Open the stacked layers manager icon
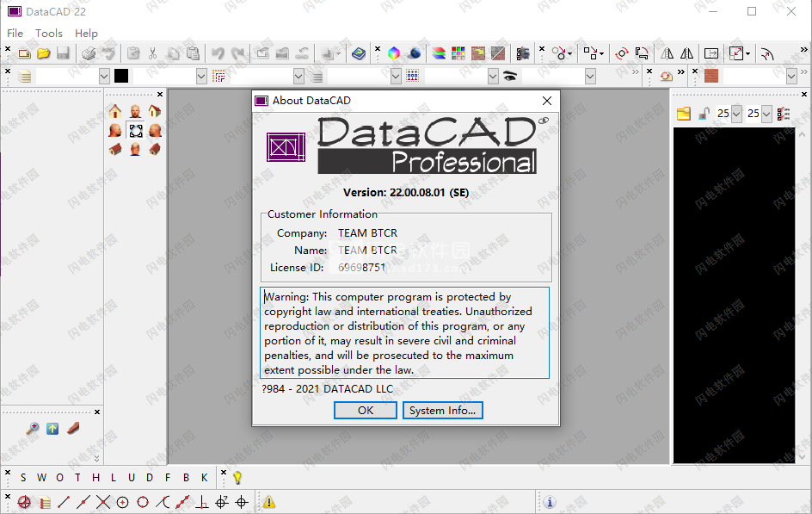812x514 pixels. pyautogui.click(x=439, y=53)
